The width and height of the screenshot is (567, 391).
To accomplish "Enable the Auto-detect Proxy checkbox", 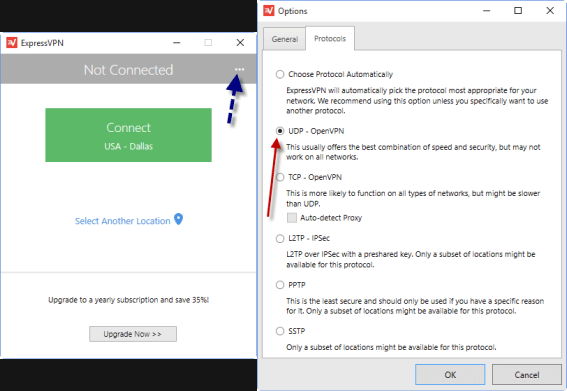I will point(292,218).
